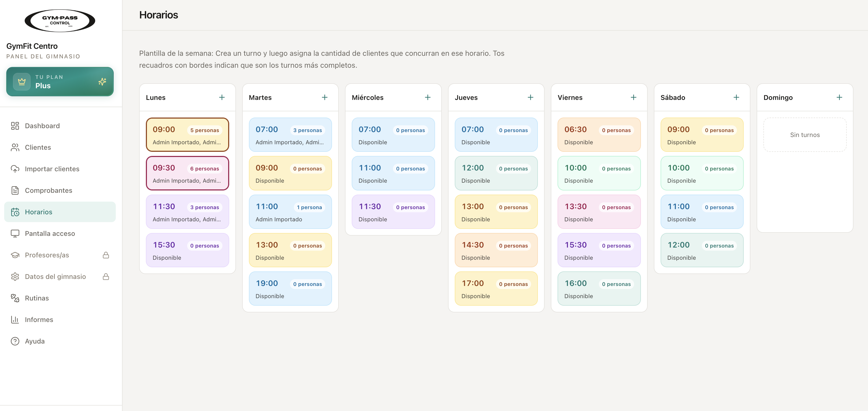Screen dimensions: 868x411
Task: Click the sparkle icon on Plus plan
Action: click(103, 81)
